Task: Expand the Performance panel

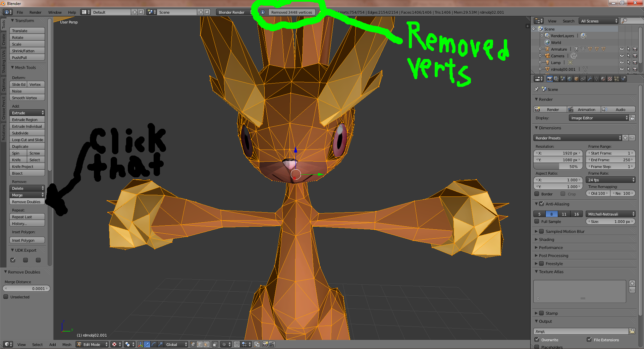Action: tap(551, 247)
